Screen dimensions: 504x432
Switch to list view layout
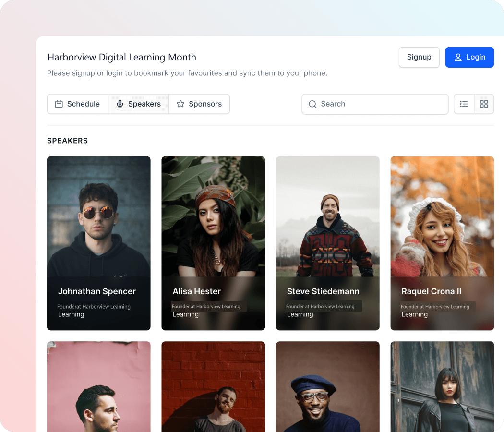[x=464, y=104]
